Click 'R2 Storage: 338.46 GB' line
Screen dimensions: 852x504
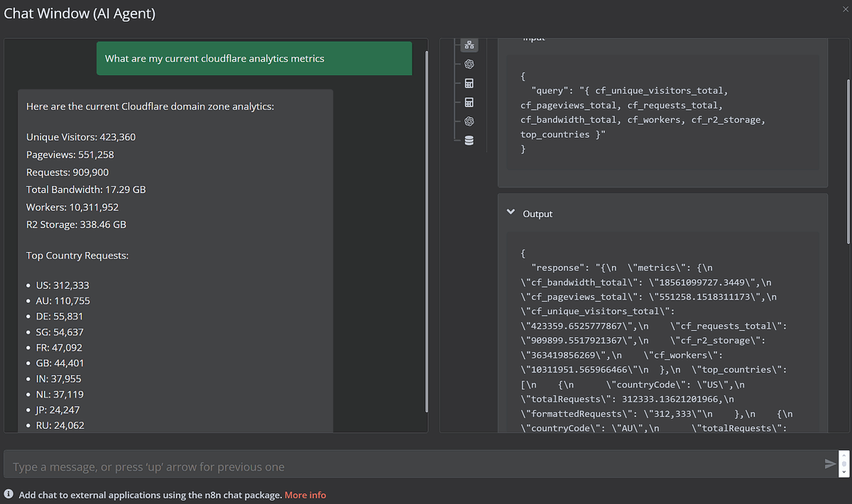coord(76,224)
